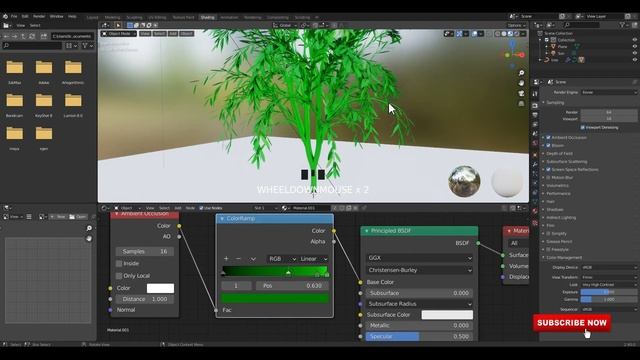
Task: Click the ColorRamp Pos value field
Action: [x=292, y=286]
